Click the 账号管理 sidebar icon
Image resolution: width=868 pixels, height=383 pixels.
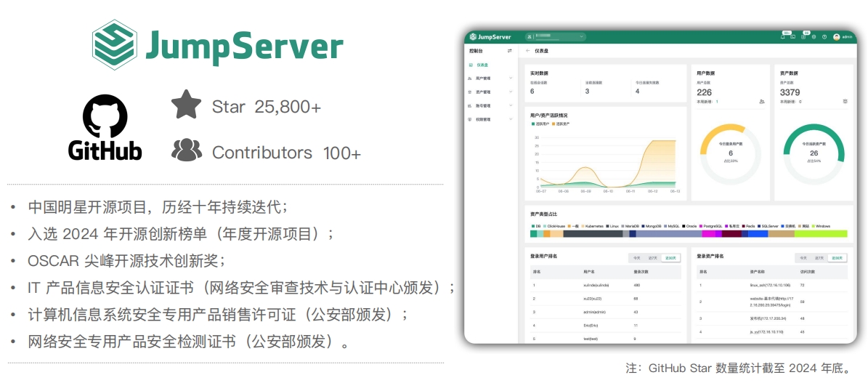[x=470, y=105]
